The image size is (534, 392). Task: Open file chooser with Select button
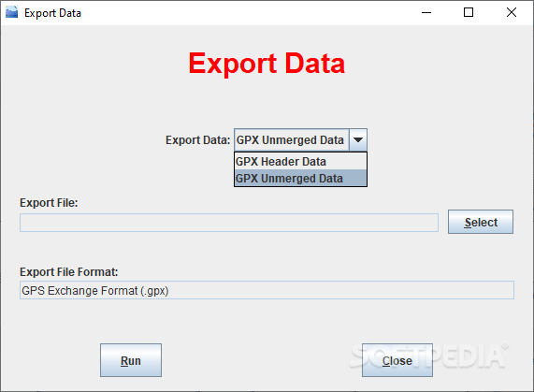481,222
